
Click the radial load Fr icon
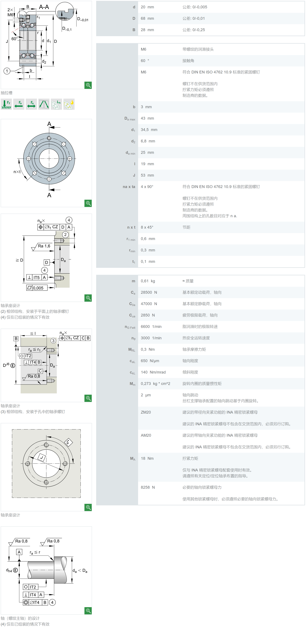coord(6,104)
